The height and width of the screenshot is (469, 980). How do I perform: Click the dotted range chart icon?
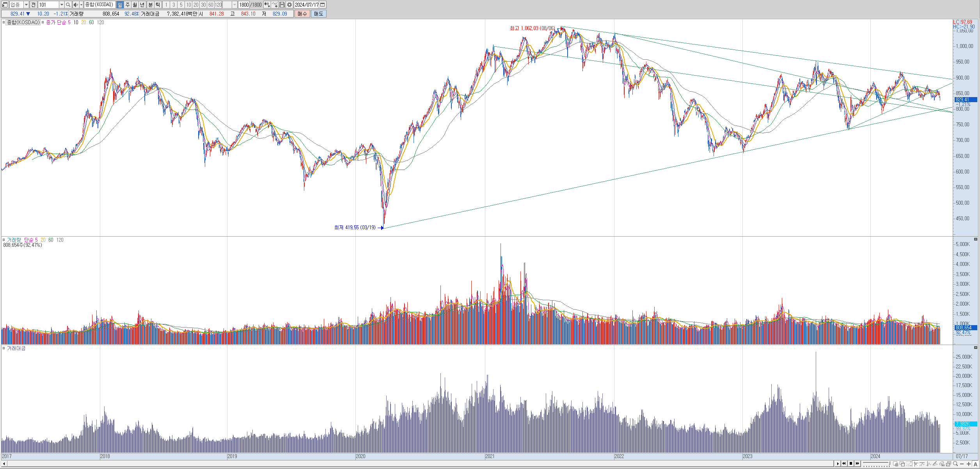click(909, 464)
